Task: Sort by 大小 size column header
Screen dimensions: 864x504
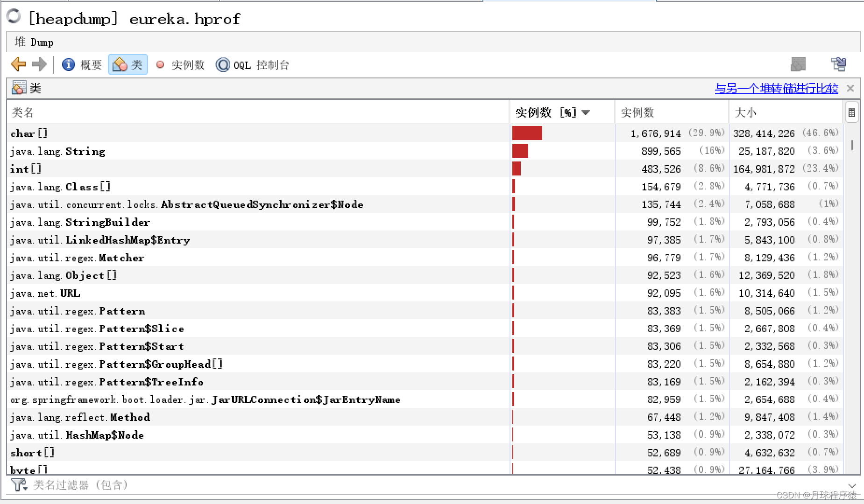Action: click(786, 112)
